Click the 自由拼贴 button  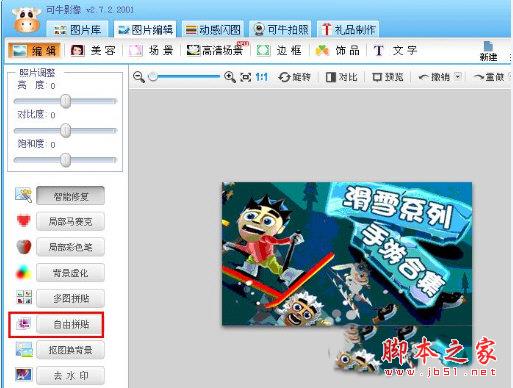(70, 324)
